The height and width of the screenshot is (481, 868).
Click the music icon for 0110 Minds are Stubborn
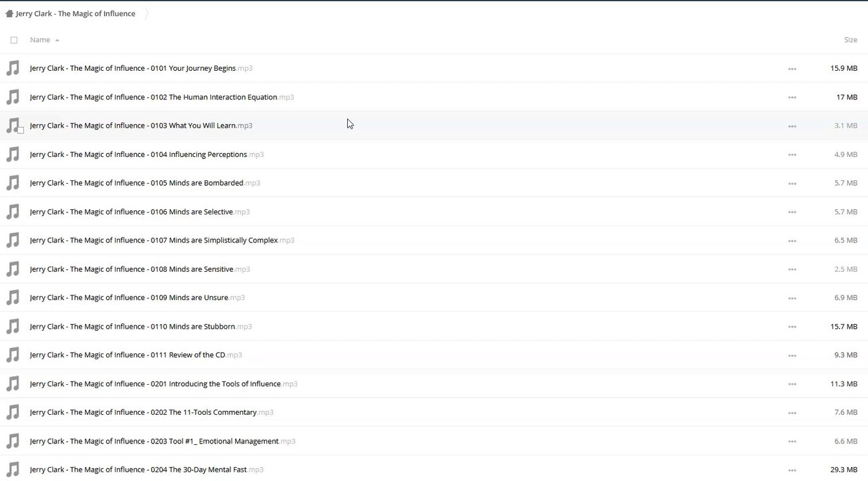point(13,327)
